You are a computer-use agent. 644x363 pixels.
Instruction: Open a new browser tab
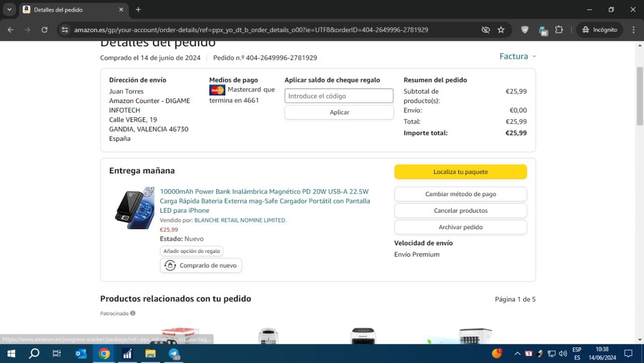coord(138,10)
